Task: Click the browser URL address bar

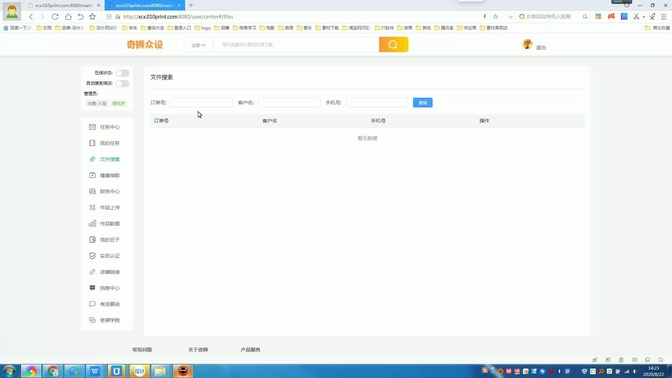Action: coord(300,17)
